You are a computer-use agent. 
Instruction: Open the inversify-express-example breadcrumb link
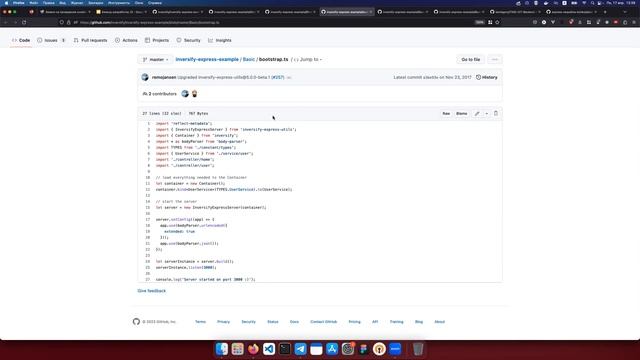[x=207, y=60]
